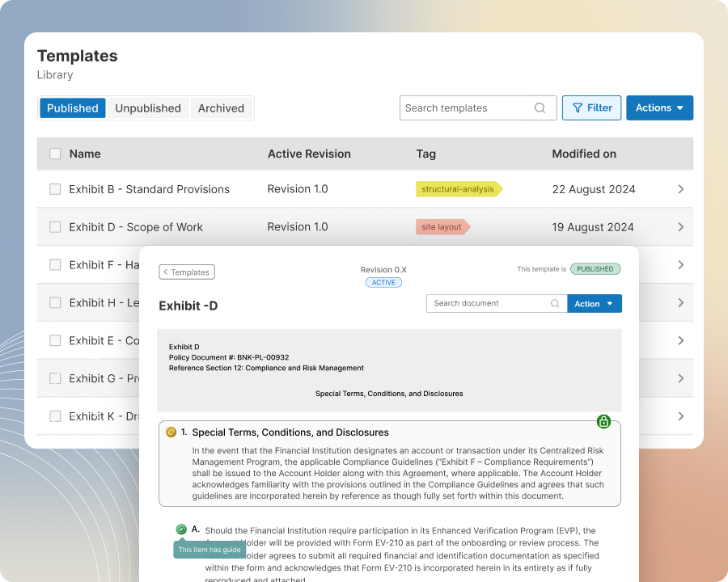Click Revision 1.0 in the Exhibit B row

click(298, 189)
